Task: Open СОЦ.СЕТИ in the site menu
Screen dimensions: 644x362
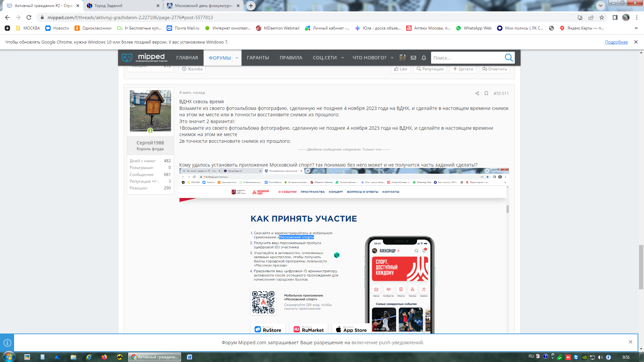Action: coord(325,58)
